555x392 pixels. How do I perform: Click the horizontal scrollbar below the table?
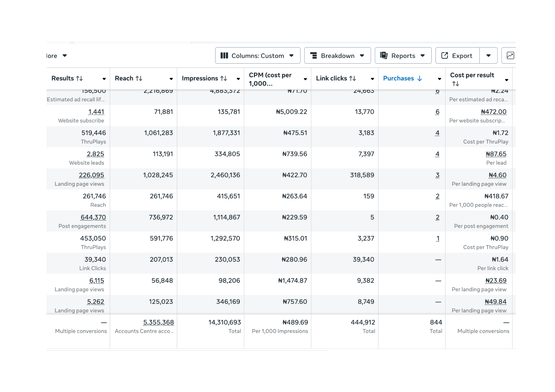click(x=187, y=350)
